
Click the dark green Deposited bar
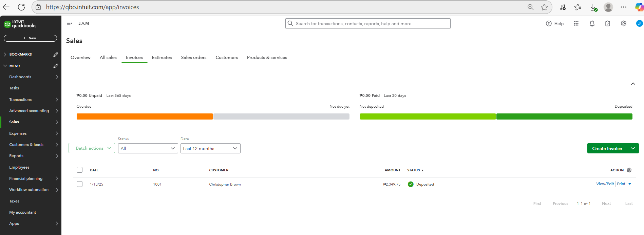point(564,116)
